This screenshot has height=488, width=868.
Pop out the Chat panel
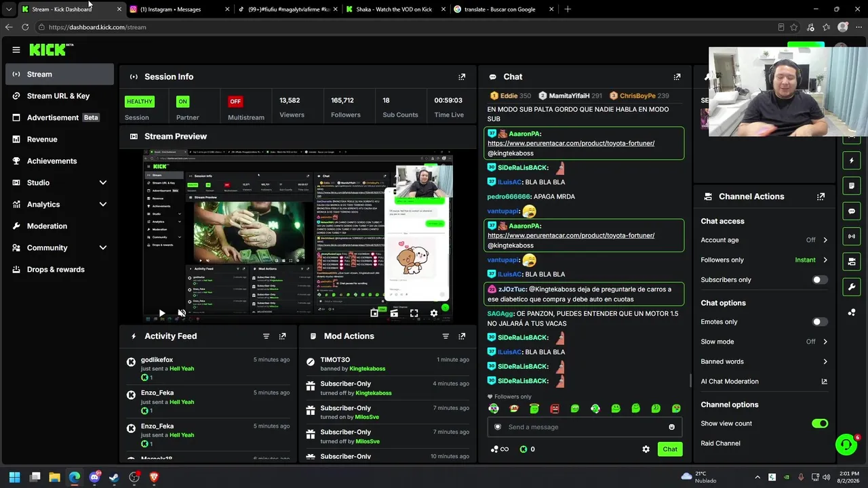677,77
